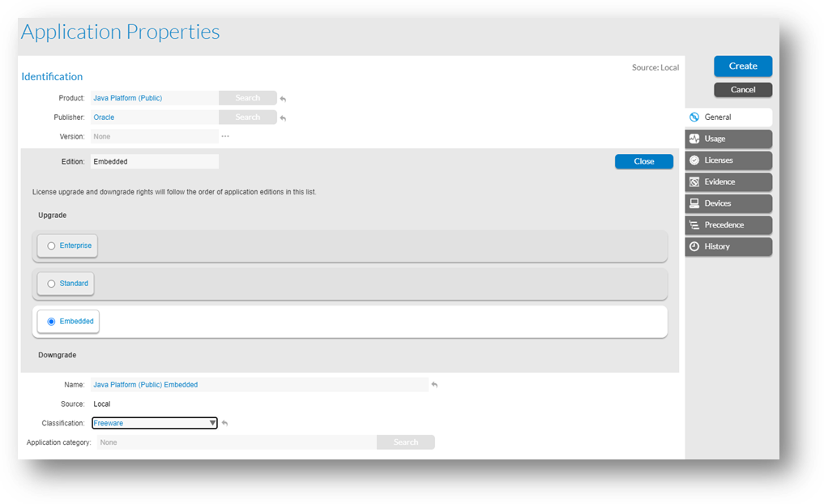The height and width of the screenshot is (504, 824).
Task: Click the Application category field
Action: [237, 442]
